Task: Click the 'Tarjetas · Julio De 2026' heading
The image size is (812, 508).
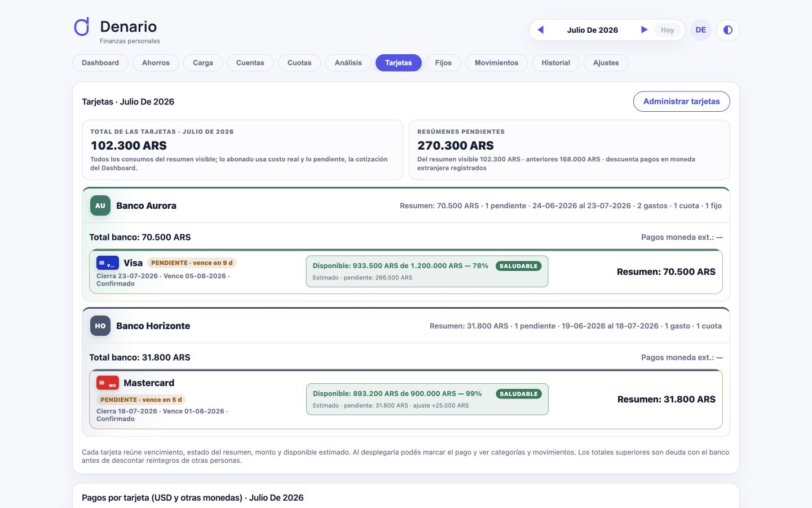Action: 128,102
